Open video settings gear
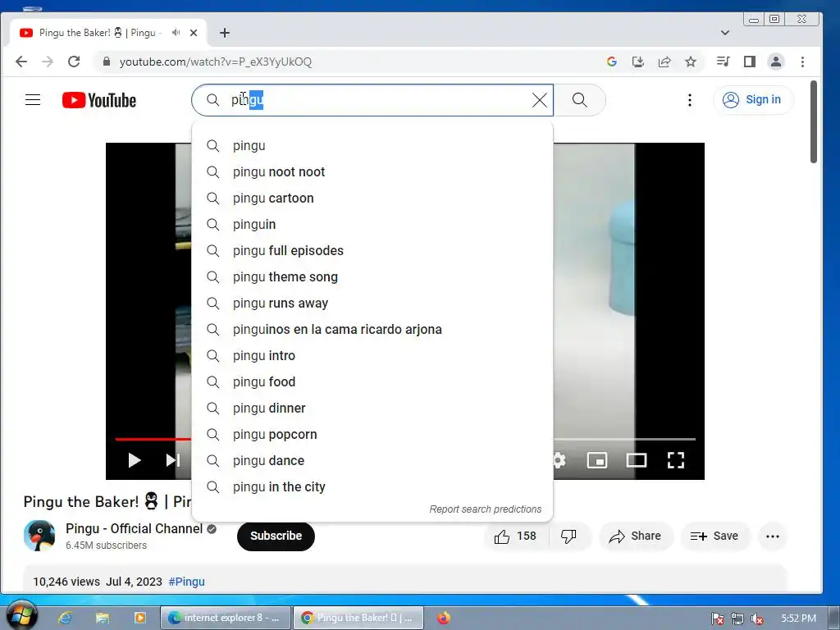 [x=559, y=460]
